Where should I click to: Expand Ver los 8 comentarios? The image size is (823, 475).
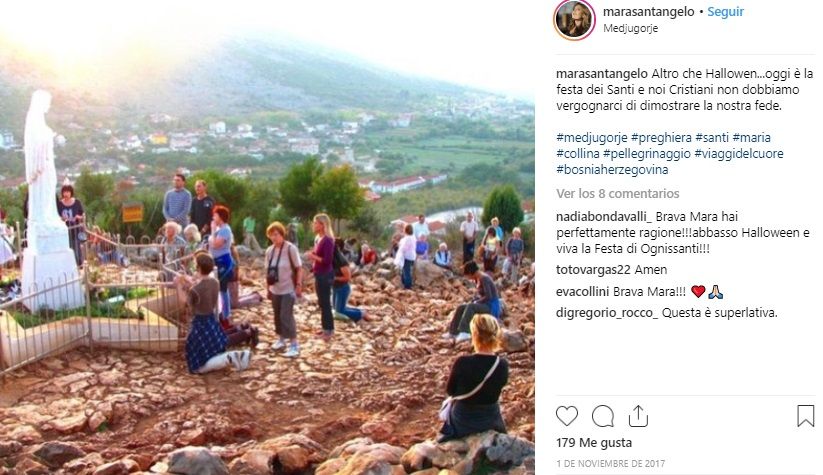click(x=618, y=194)
